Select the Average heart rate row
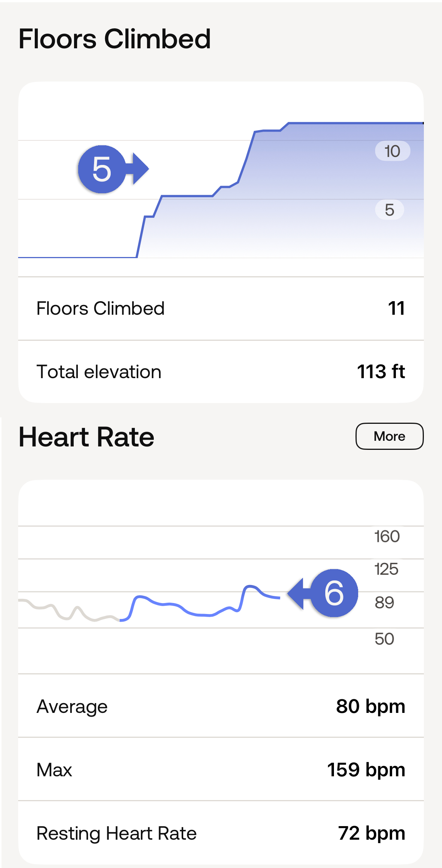Viewport: 442px width, 868px height. click(x=221, y=706)
